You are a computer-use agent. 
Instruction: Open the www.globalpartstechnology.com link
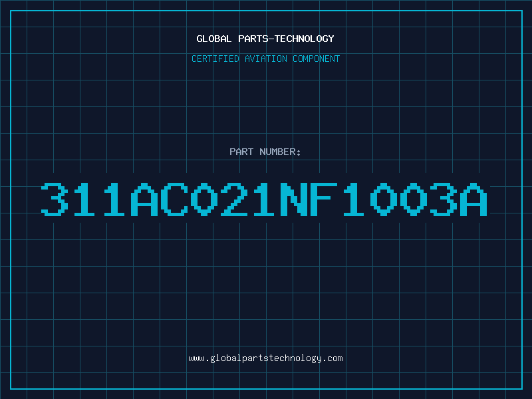click(265, 358)
